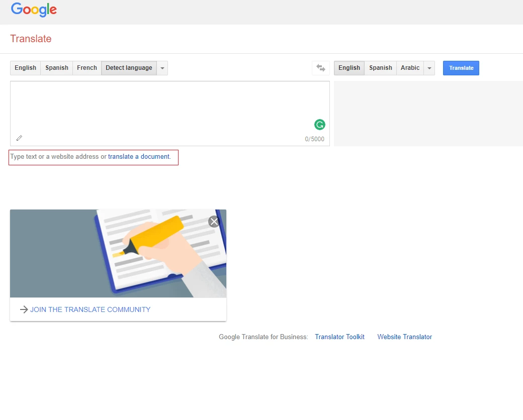Select French as source language
523x420 pixels.
point(86,68)
